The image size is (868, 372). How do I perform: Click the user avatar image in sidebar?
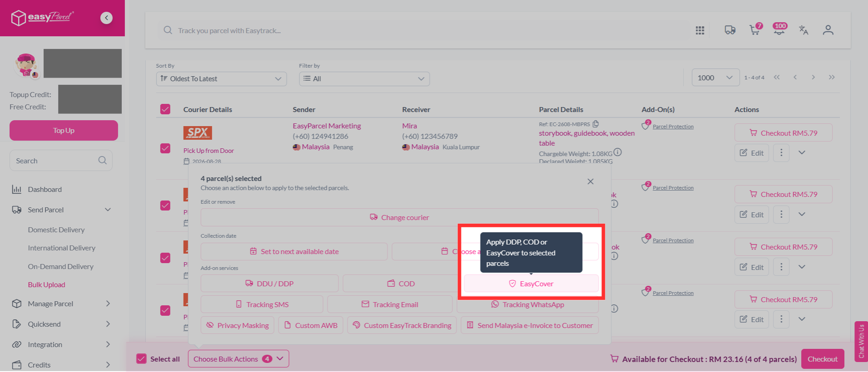tap(26, 66)
